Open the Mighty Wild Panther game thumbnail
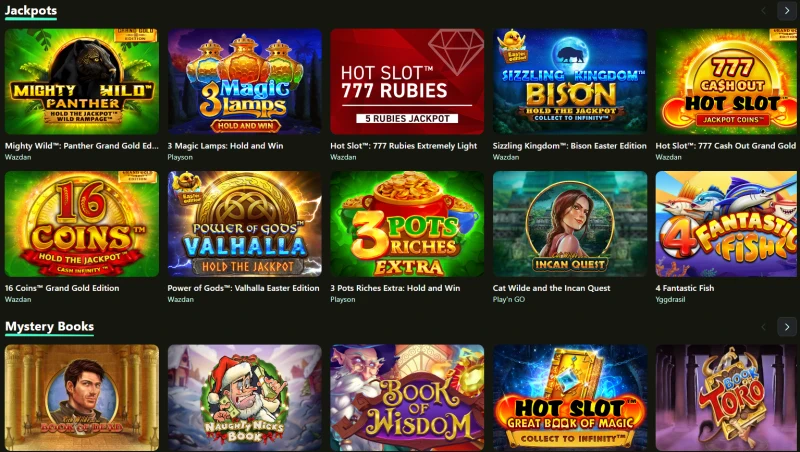Viewport: 800px width, 452px height. 82,81
